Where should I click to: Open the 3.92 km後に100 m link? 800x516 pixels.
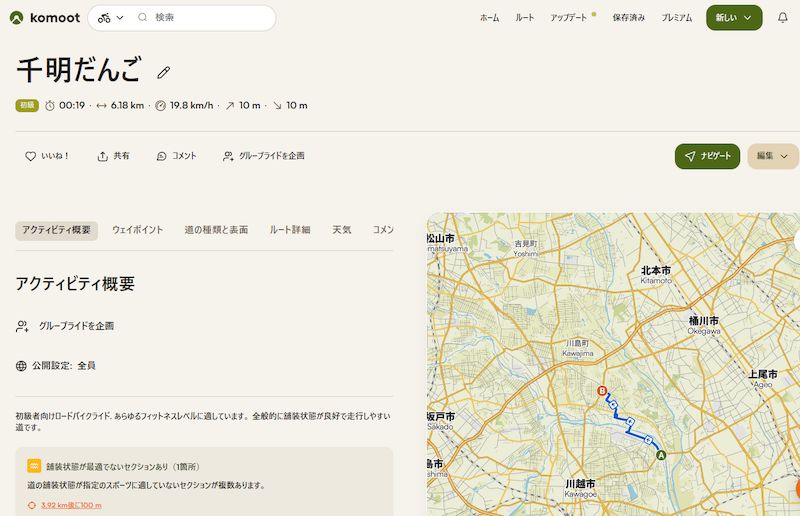pos(71,505)
